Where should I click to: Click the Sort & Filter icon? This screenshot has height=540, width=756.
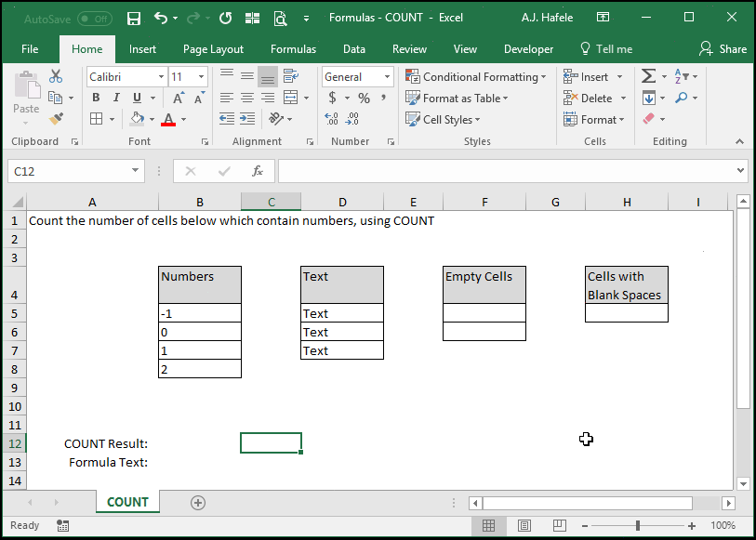tap(682, 76)
